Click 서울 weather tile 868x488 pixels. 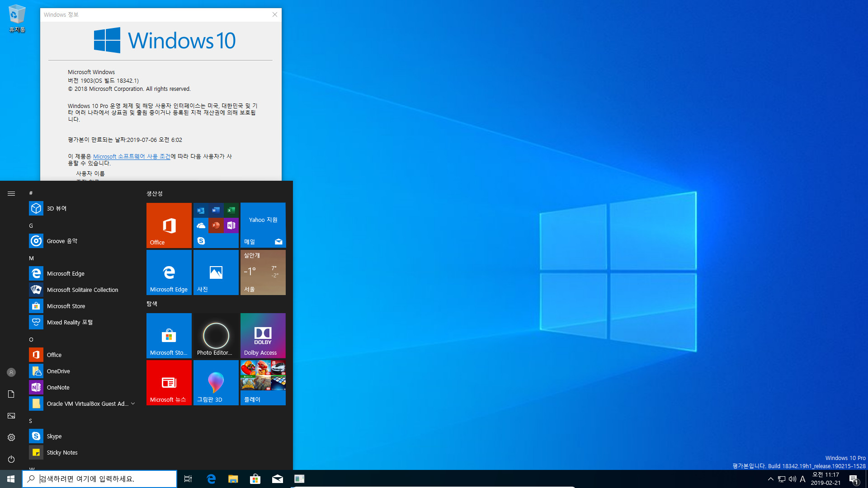263,272
